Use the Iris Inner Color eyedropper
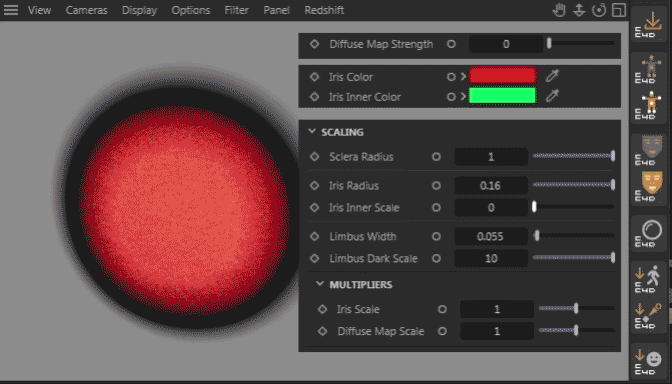 552,96
